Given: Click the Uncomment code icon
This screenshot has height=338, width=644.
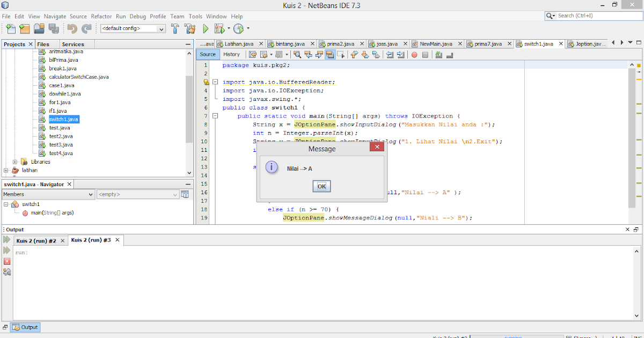Looking at the screenshot, I should pyautogui.click(x=450, y=54).
